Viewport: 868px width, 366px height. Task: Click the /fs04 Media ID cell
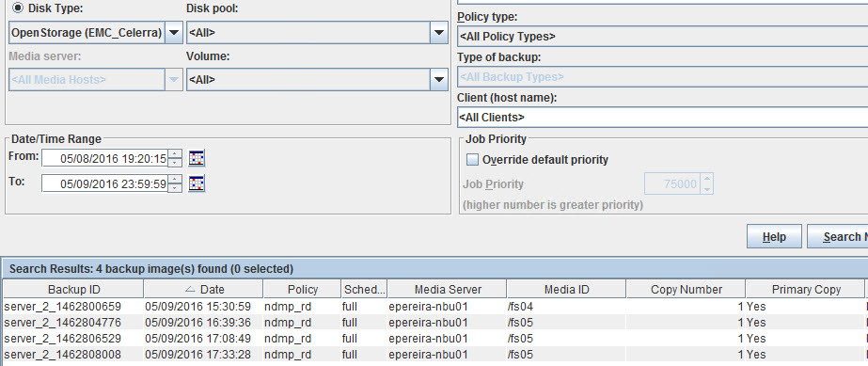tap(566, 306)
